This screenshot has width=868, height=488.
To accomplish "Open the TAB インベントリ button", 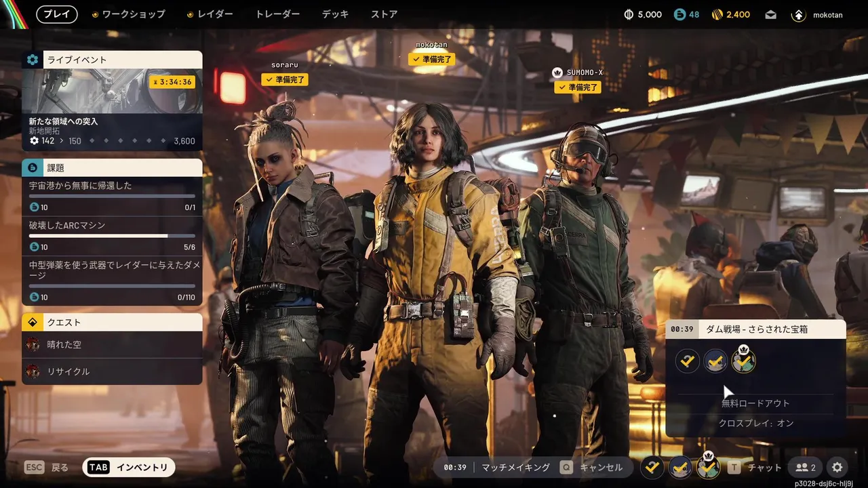I will [x=129, y=468].
